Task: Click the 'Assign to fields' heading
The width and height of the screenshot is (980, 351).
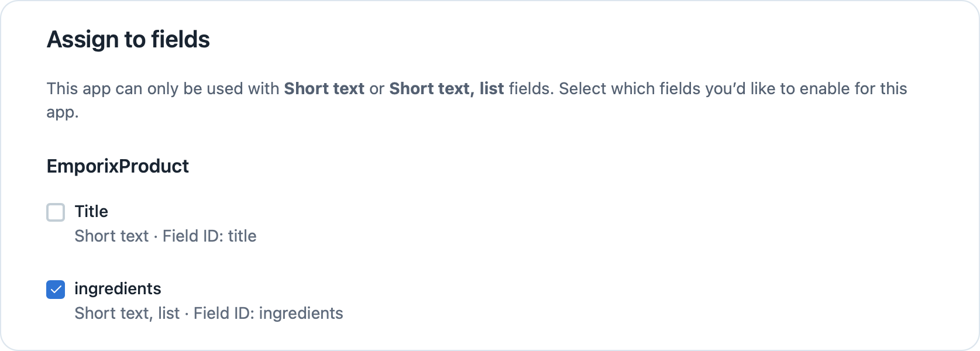Action: coord(128,40)
